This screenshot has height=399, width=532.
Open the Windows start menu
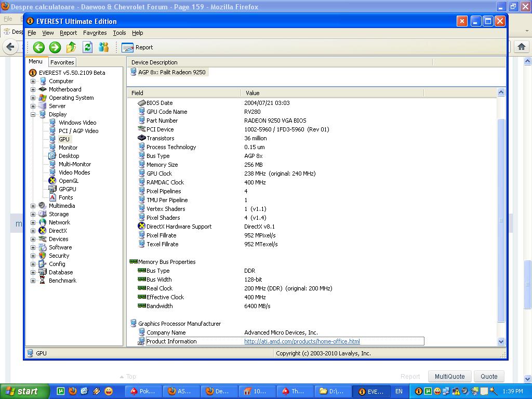(x=24, y=391)
